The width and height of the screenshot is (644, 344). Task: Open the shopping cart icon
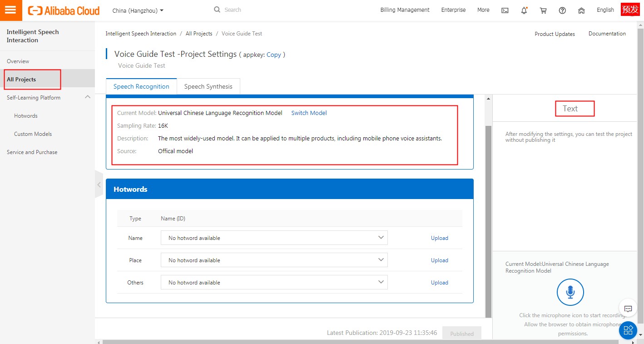click(543, 10)
